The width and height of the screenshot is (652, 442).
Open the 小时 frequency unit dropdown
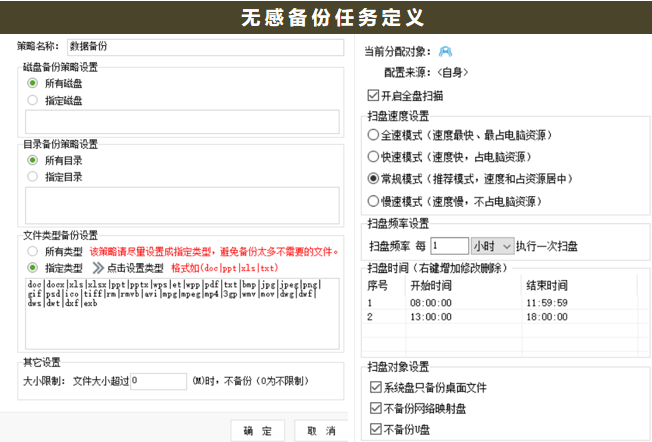pyautogui.click(x=492, y=246)
